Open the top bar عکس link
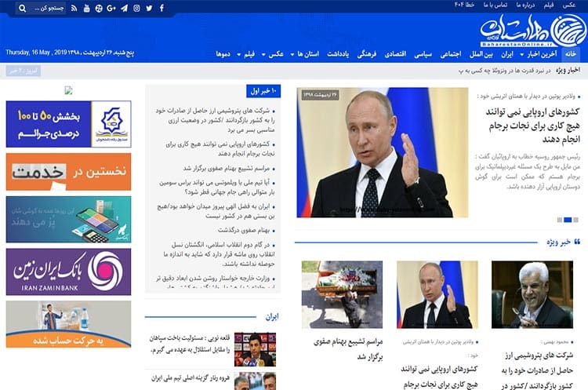Viewport: 588px width, 390px height. (569, 5)
